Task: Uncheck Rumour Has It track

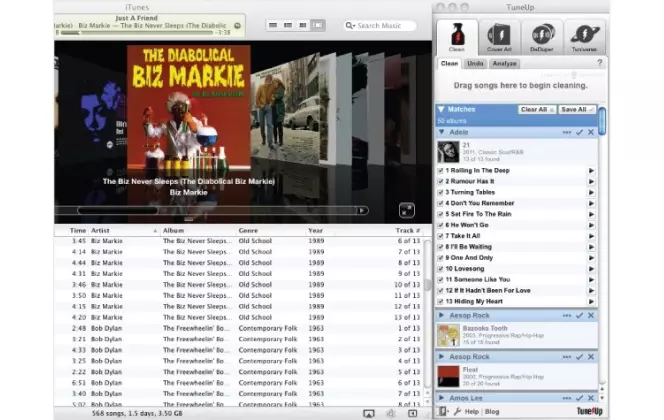Action: 440,182
